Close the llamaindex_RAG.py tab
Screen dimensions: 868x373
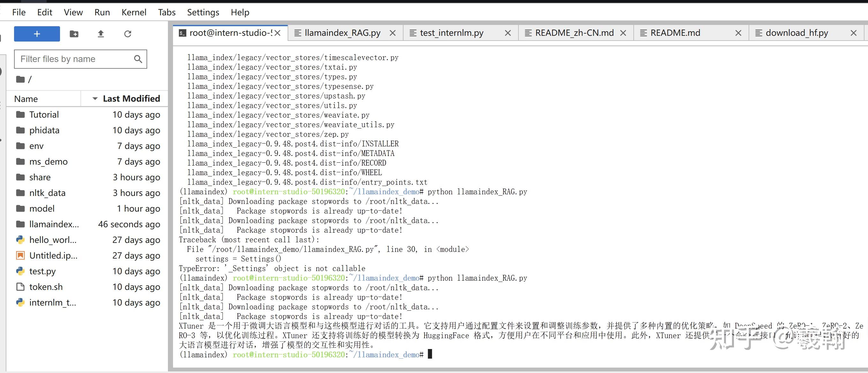point(393,33)
